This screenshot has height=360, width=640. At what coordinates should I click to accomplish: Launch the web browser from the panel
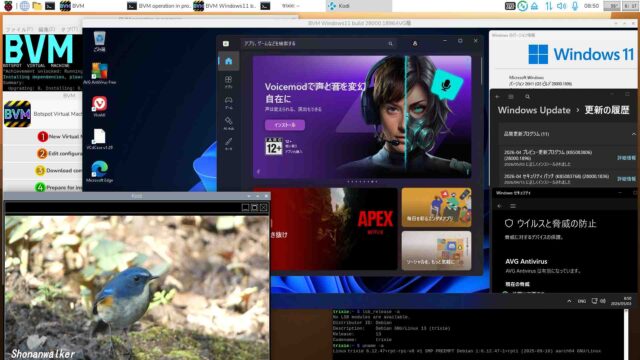(x=24, y=6)
